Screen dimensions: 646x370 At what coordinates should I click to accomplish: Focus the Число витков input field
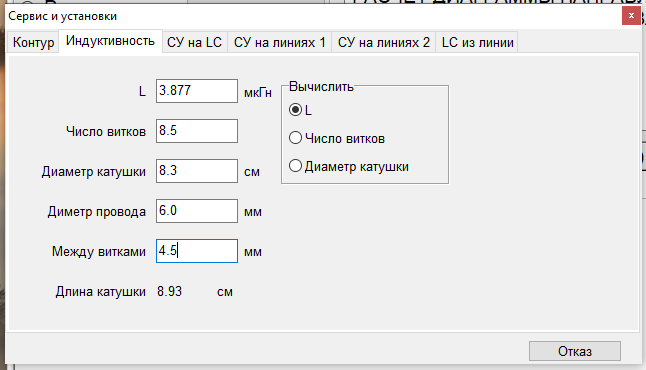(x=197, y=131)
